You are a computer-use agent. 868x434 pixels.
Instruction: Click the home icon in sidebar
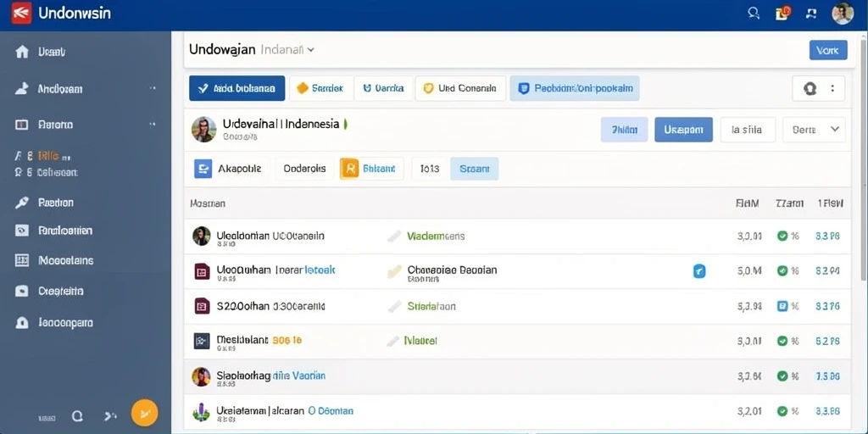[x=22, y=52]
